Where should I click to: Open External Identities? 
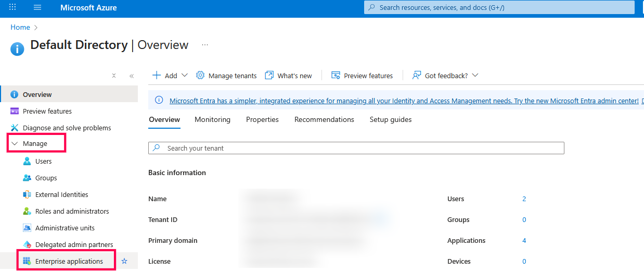[62, 194]
